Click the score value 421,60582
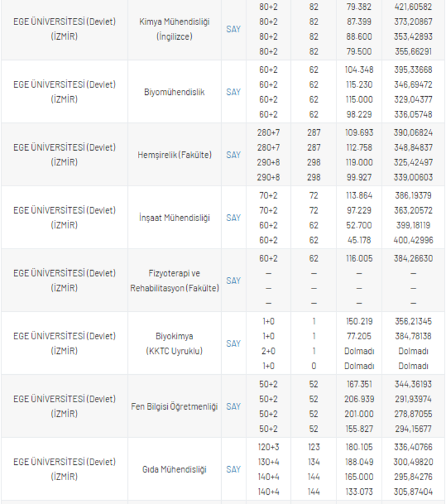 [413, 7]
